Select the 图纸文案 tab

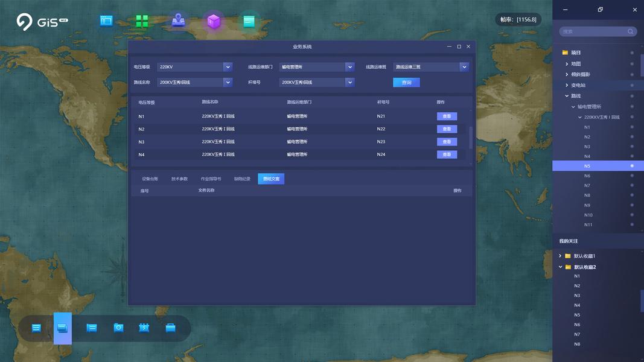pos(271,179)
